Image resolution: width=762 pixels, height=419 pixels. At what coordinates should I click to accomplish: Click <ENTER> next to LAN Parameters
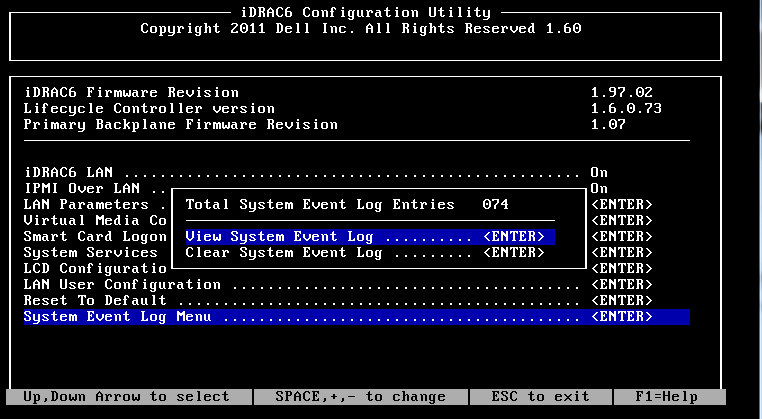(x=622, y=205)
